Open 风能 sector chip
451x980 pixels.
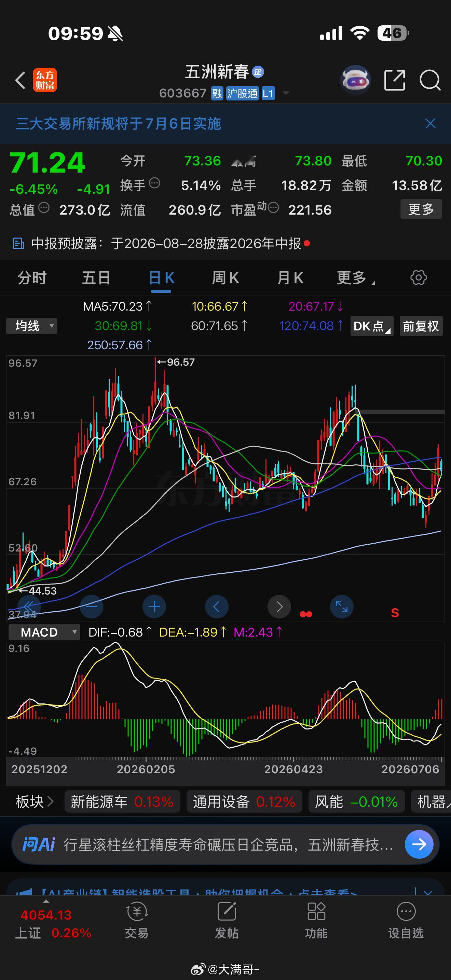pyautogui.click(x=356, y=802)
